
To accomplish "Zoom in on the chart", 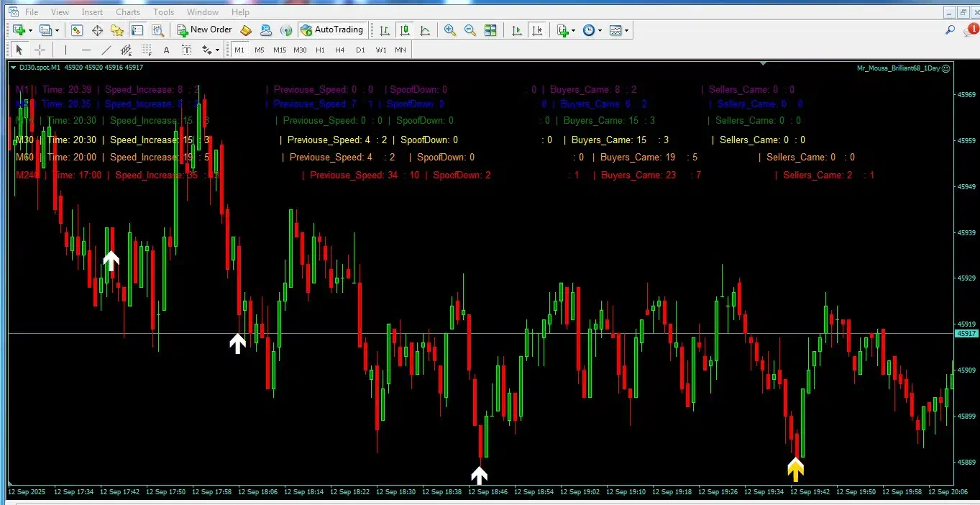I will [450, 30].
